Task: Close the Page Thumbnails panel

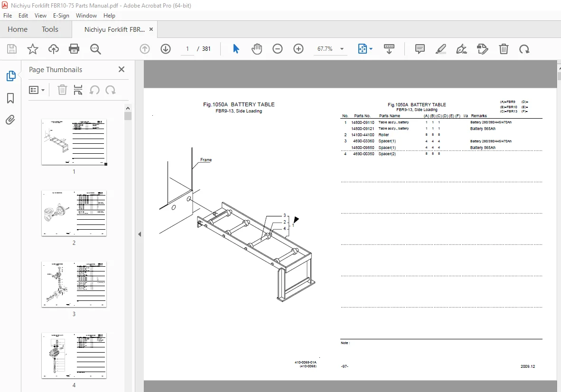Action: 122,69
